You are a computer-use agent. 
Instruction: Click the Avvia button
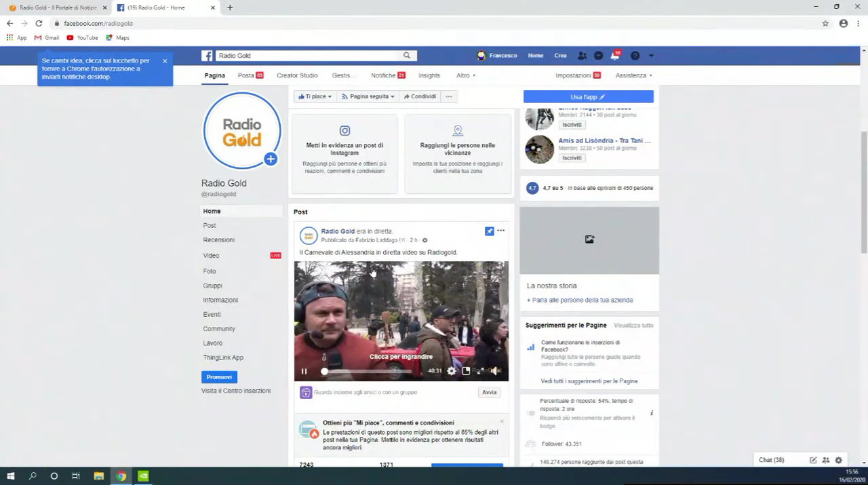tap(489, 392)
